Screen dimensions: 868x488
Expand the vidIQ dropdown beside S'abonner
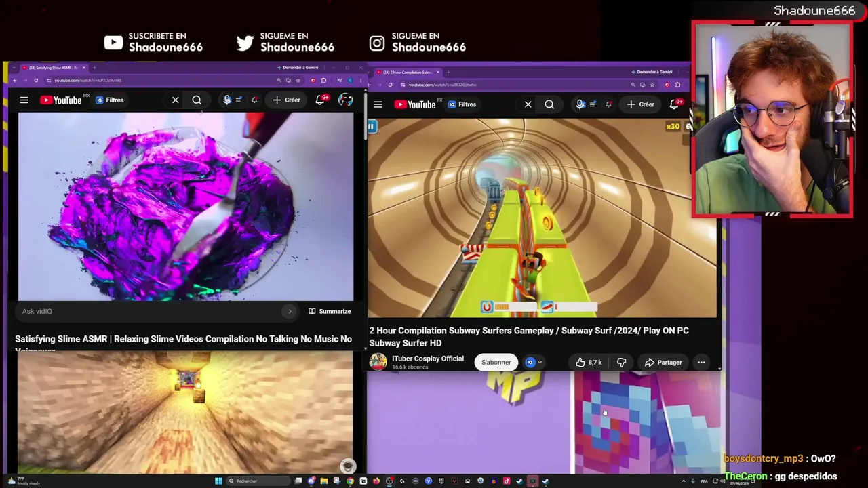tap(534, 362)
